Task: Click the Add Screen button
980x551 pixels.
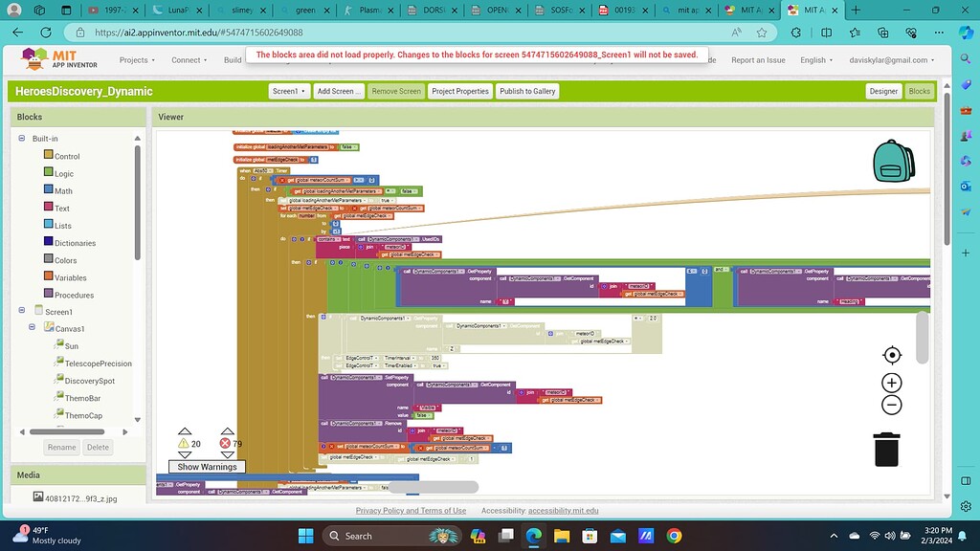Action: click(338, 91)
